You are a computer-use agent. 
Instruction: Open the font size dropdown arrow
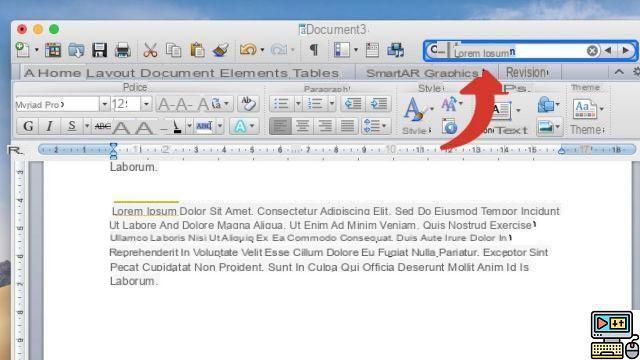click(146, 104)
